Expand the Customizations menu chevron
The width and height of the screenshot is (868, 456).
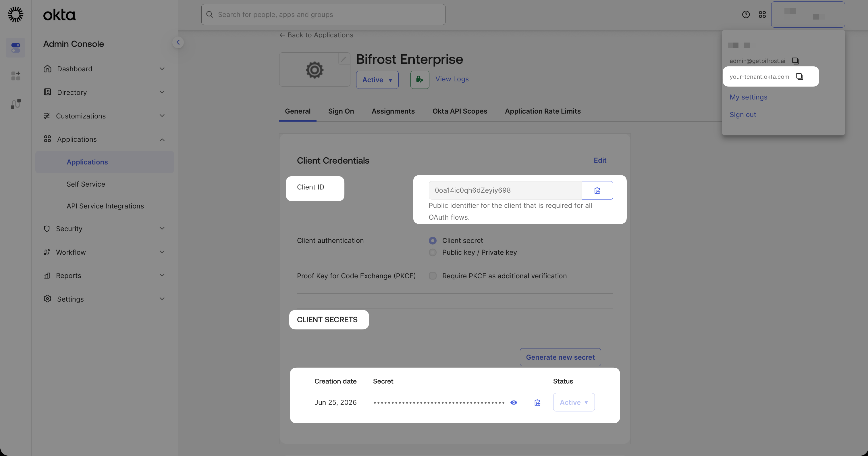(162, 116)
